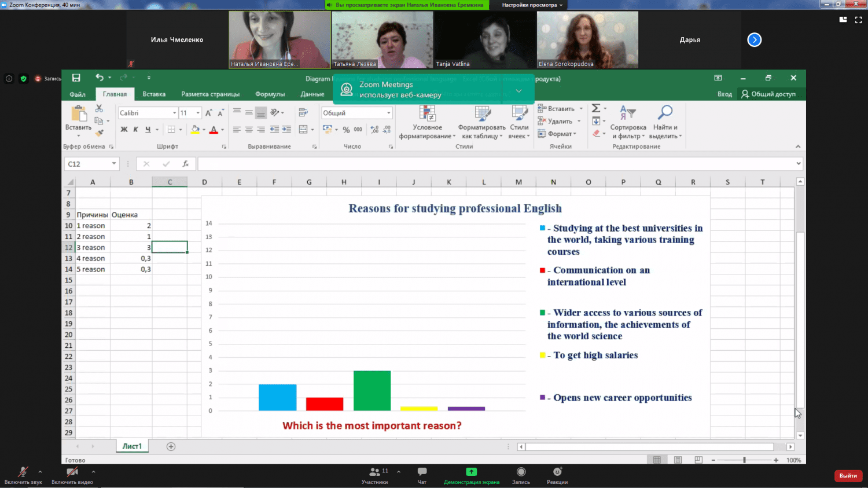The image size is (868, 488).
Task: Unmute with Включить звук button
Action: click(x=23, y=475)
